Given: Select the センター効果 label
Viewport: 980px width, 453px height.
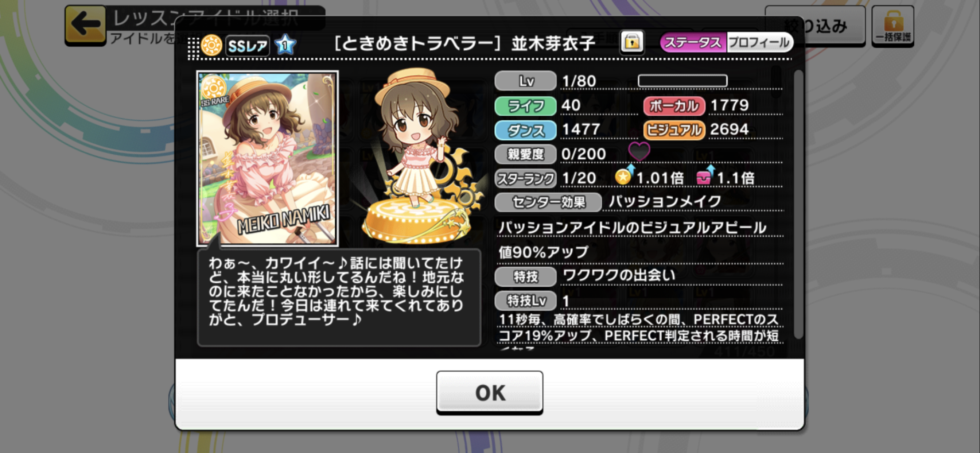Looking at the screenshot, I should [548, 202].
